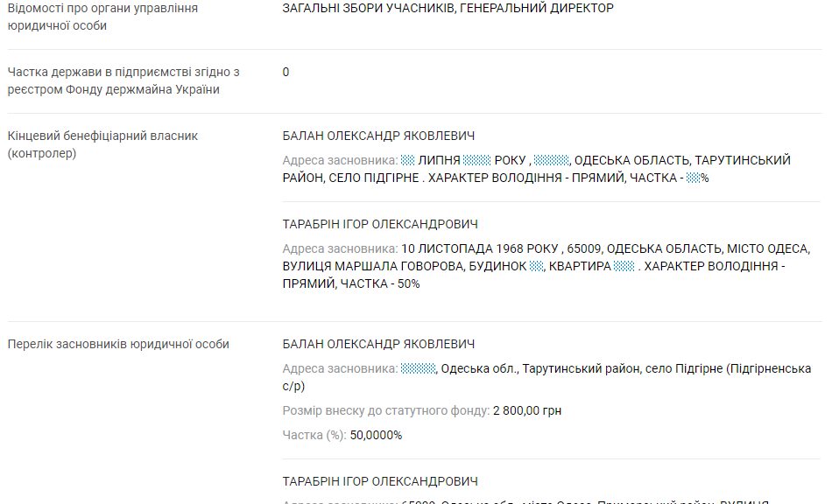Click 'Перелік засновників юридичної особи' label
The height and width of the screenshot is (504, 832).
pyautogui.click(x=118, y=344)
